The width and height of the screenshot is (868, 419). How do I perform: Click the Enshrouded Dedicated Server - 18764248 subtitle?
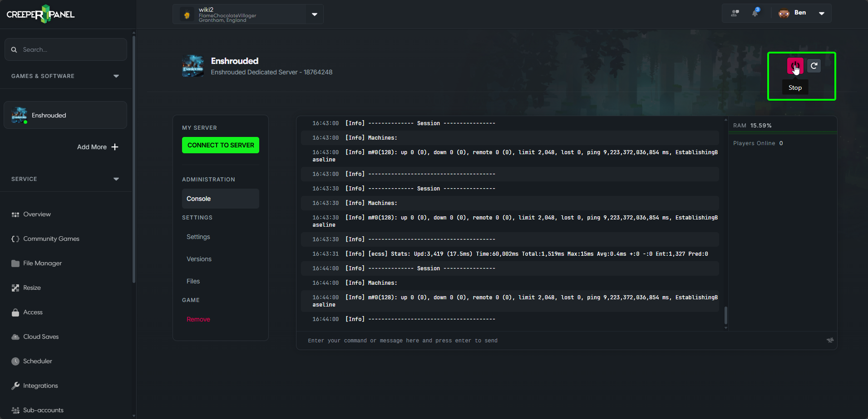[x=271, y=72]
